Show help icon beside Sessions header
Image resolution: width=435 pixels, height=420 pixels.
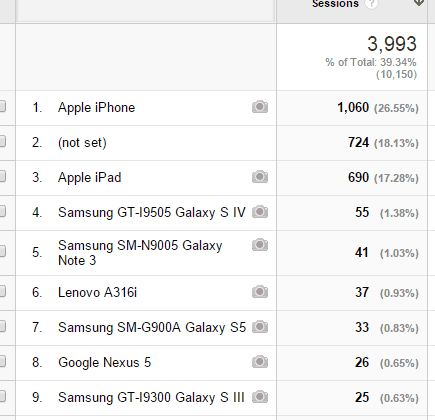click(x=371, y=3)
